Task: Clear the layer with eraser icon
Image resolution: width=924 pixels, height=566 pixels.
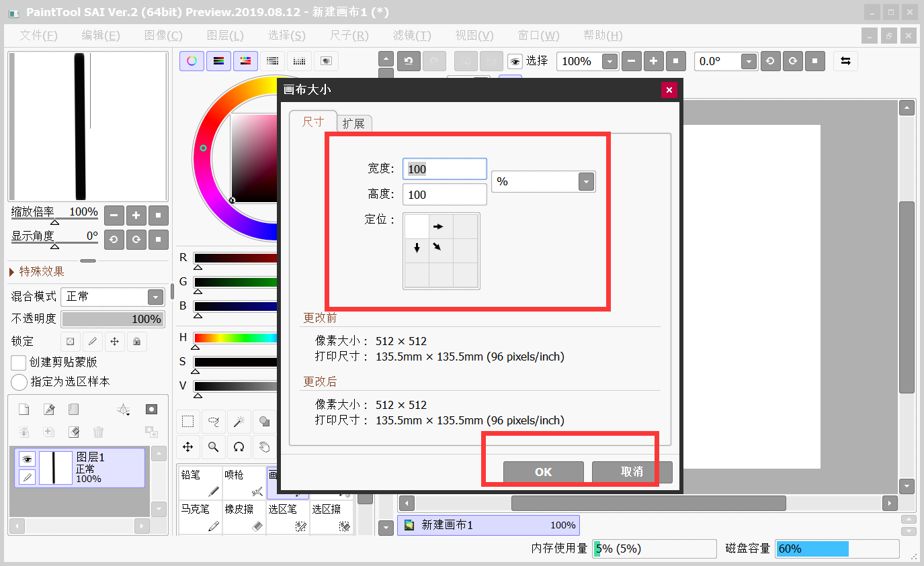Action: 74,432
